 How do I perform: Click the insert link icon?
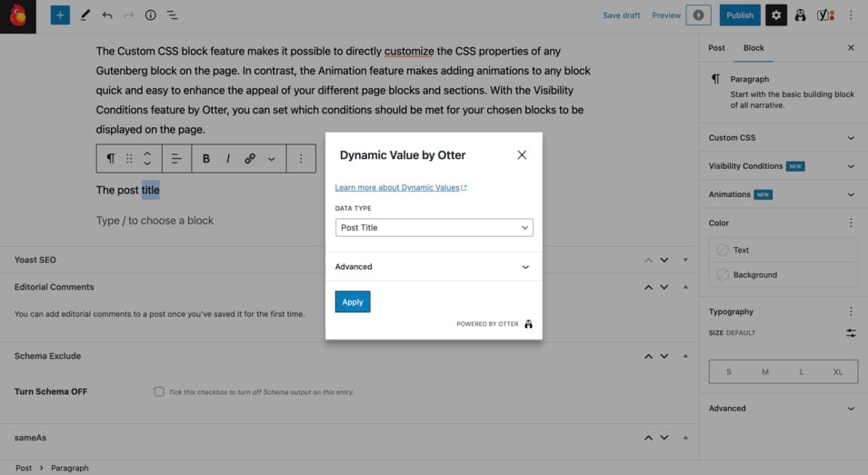click(x=250, y=159)
